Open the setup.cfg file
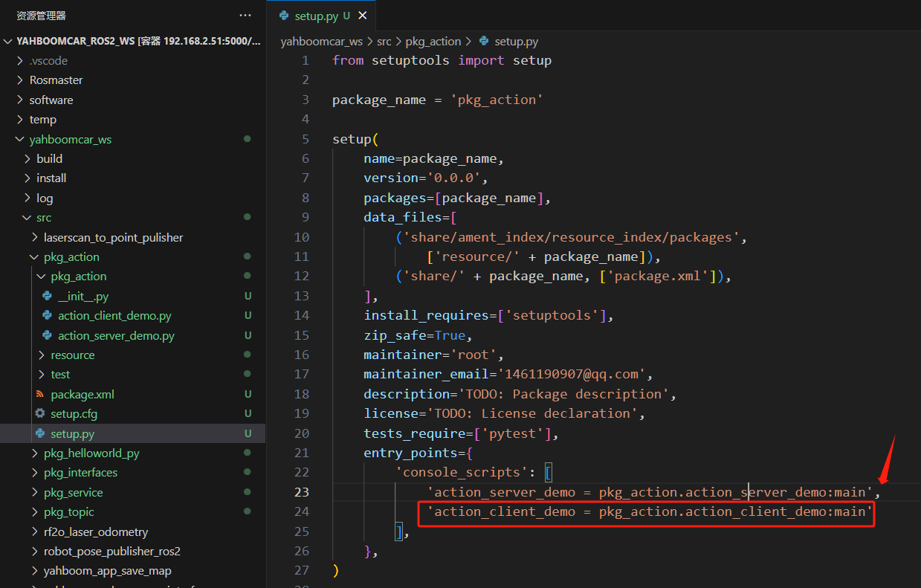Viewport: 921px width, 588px height. [132, 414]
